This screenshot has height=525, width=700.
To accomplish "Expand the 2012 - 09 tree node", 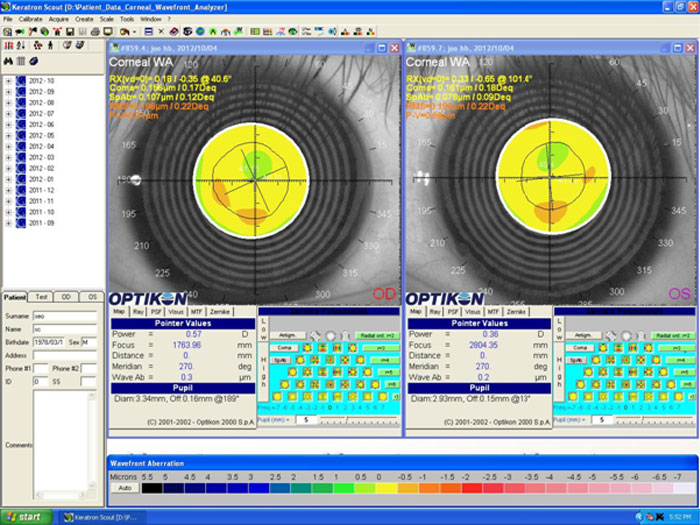I will point(8,92).
